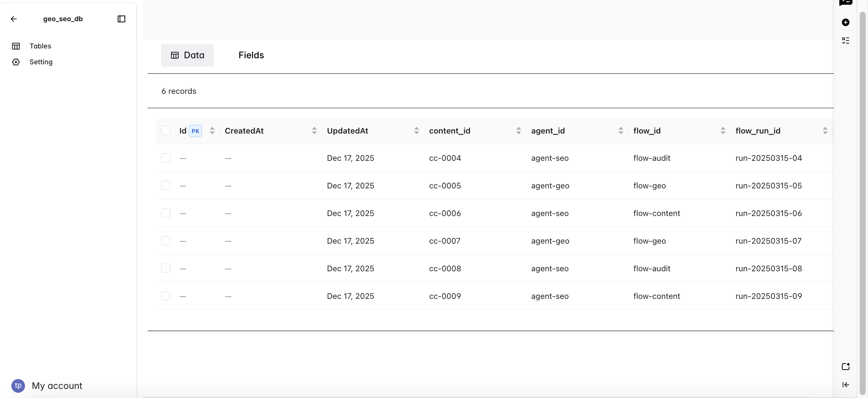Check the row checkbox for cc-0004

click(166, 158)
